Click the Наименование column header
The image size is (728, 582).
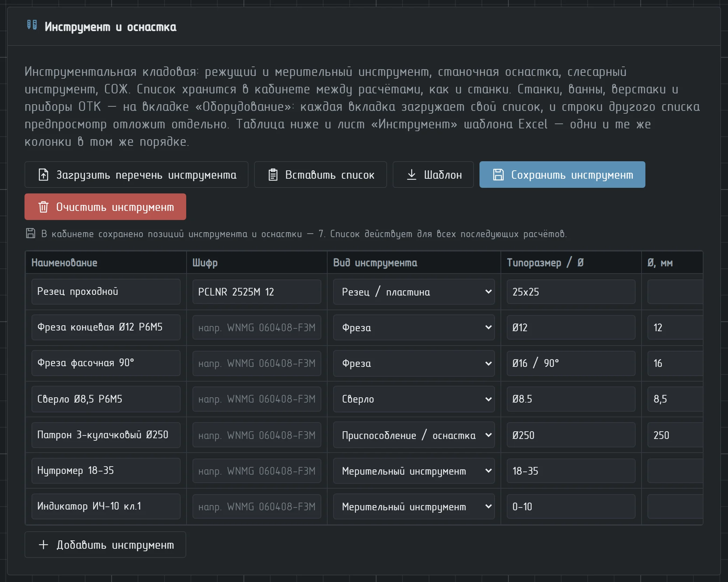coord(106,263)
